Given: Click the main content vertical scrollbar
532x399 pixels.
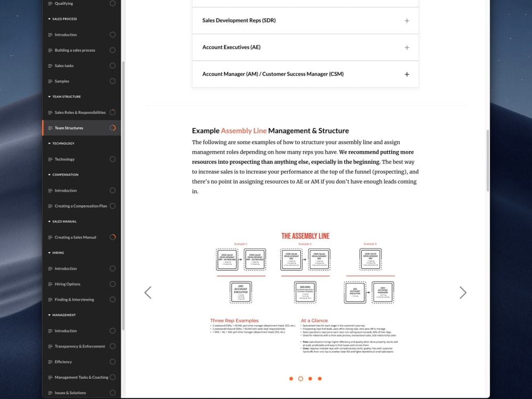Looking at the screenshot, I should (x=488, y=161).
